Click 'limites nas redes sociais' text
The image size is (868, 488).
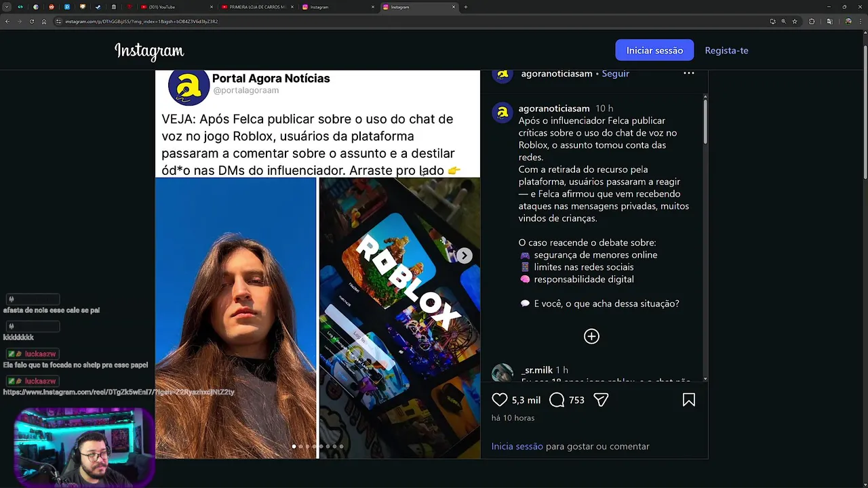584,267
